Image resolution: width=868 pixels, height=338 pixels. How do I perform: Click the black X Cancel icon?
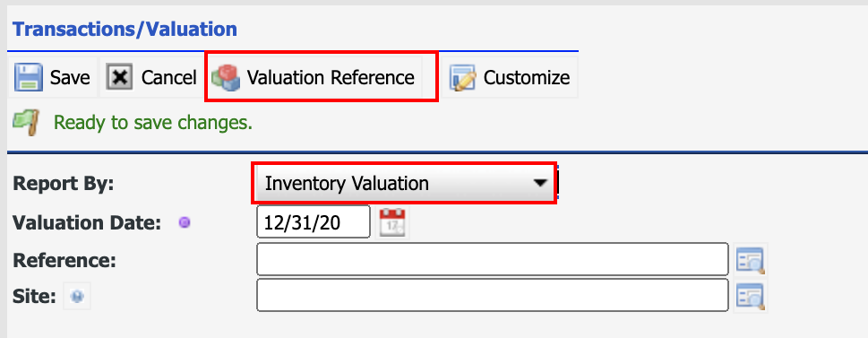pos(119,77)
